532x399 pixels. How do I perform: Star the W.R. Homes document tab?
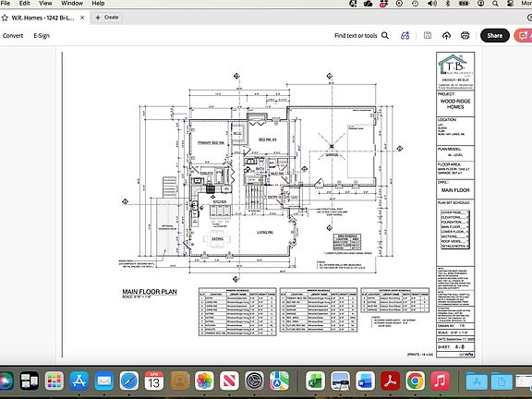[x=5, y=18]
